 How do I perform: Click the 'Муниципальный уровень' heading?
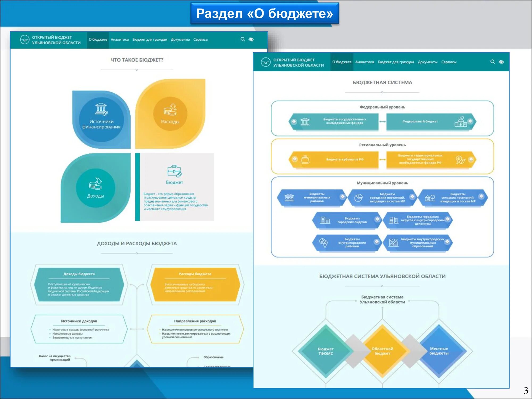coord(382,183)
